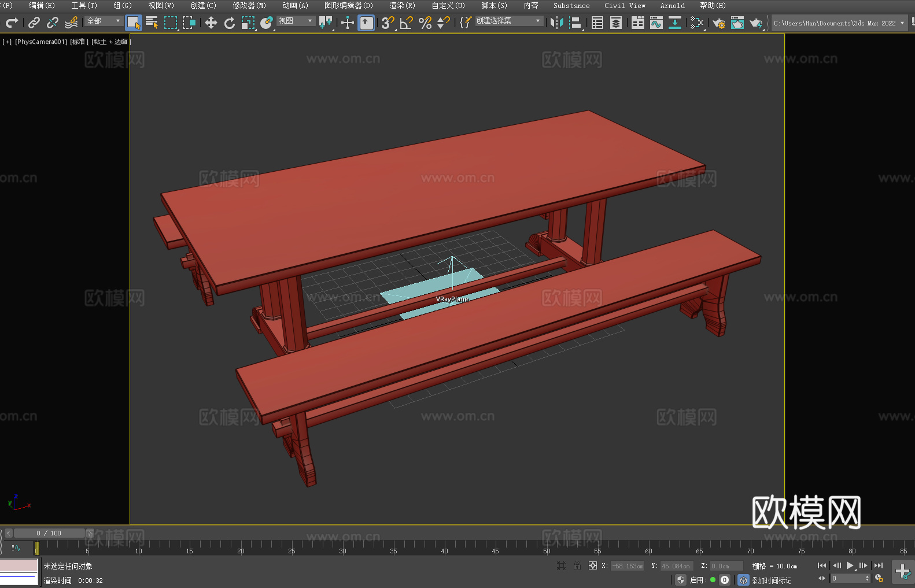The height and width of the screenshot is (588, 915).
Task: Go to start frame button
Action: (x=821, y=565)
